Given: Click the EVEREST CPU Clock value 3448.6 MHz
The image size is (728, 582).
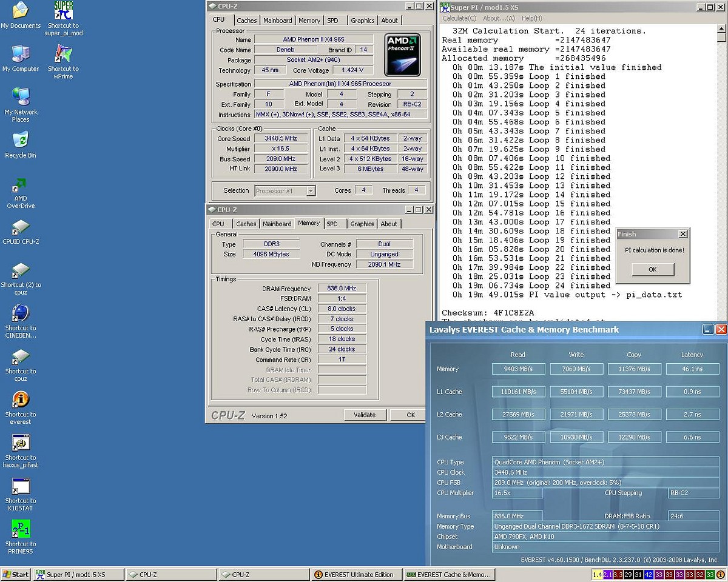Looking at the screenshot, I should [x=606, y=472].
